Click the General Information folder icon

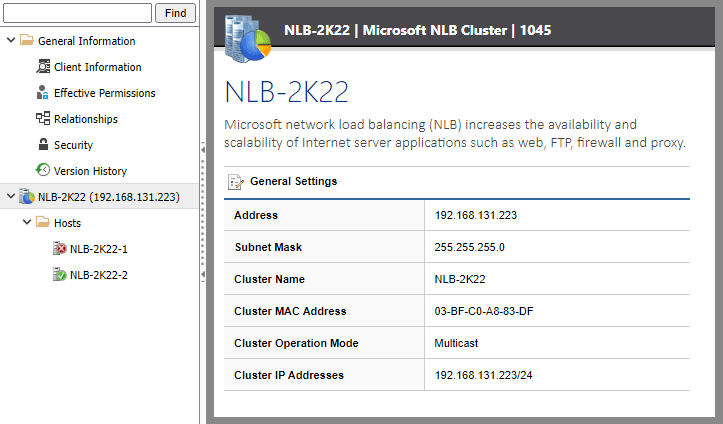tap(27, 40)
